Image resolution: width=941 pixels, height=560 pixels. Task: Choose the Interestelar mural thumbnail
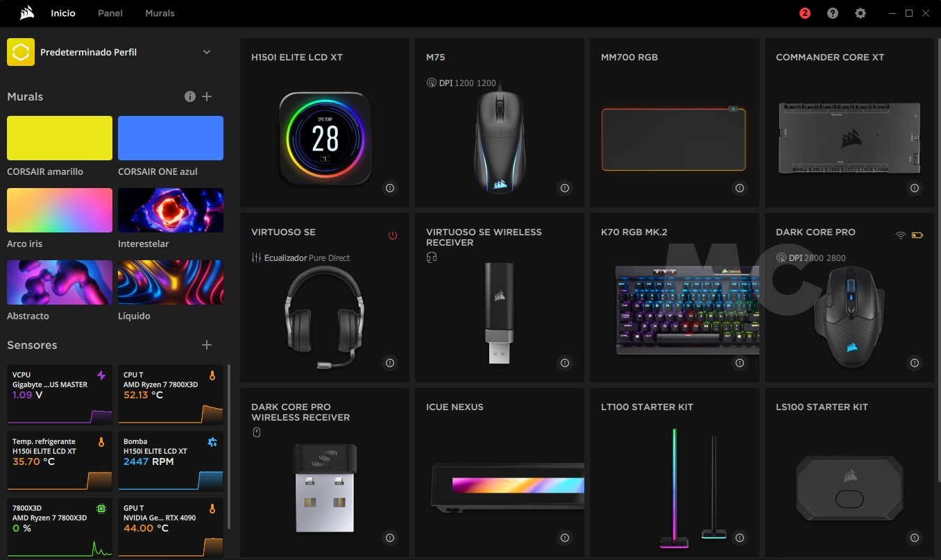tap(171, 210)
